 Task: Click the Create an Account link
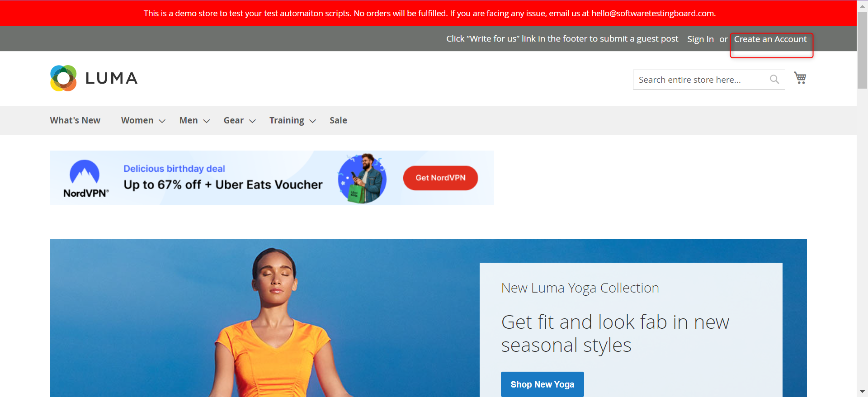click(770, 39)
